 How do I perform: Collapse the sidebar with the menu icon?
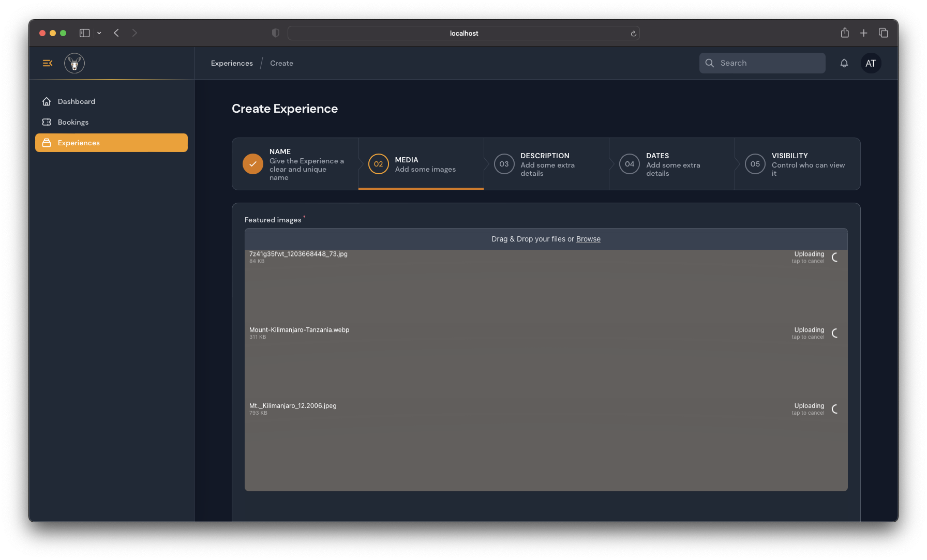[x=48, y=63]
